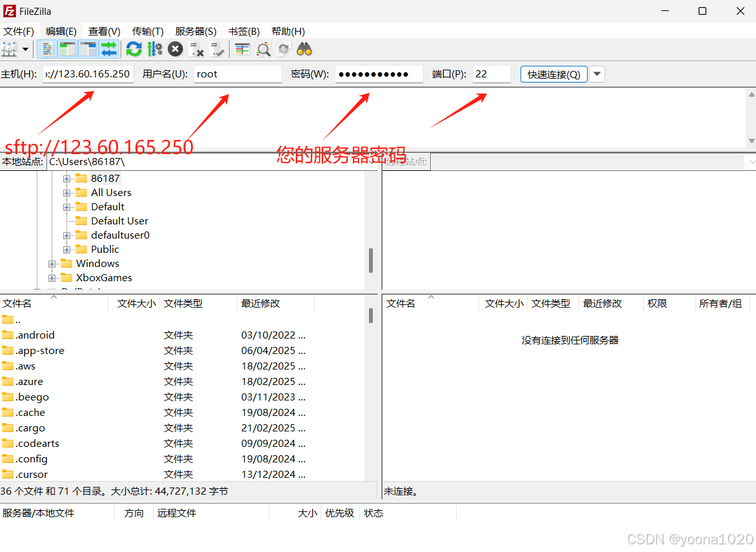
Task: Click the 主机(H) host input field
Action: (x=88, y=74)
